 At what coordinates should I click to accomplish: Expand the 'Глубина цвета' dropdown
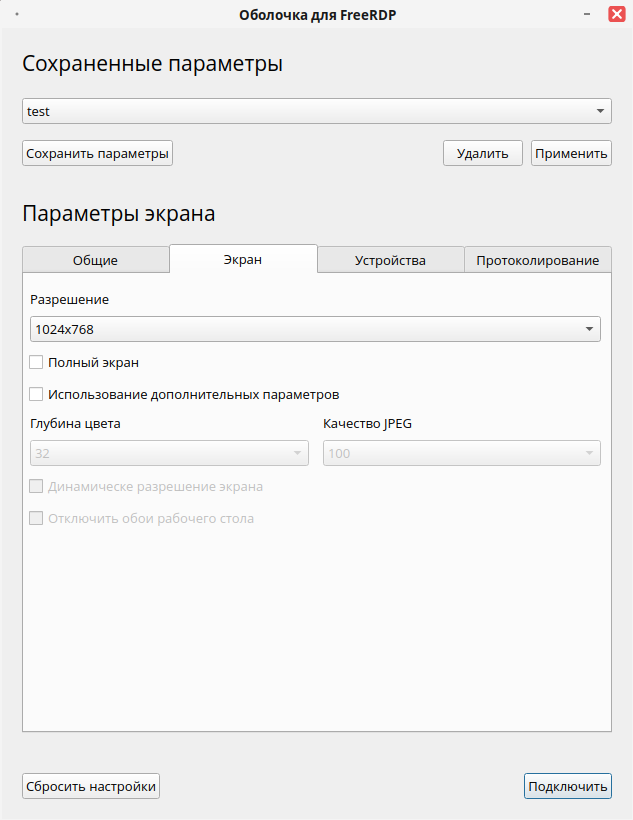pyautogui.click(x=168, y=454)
